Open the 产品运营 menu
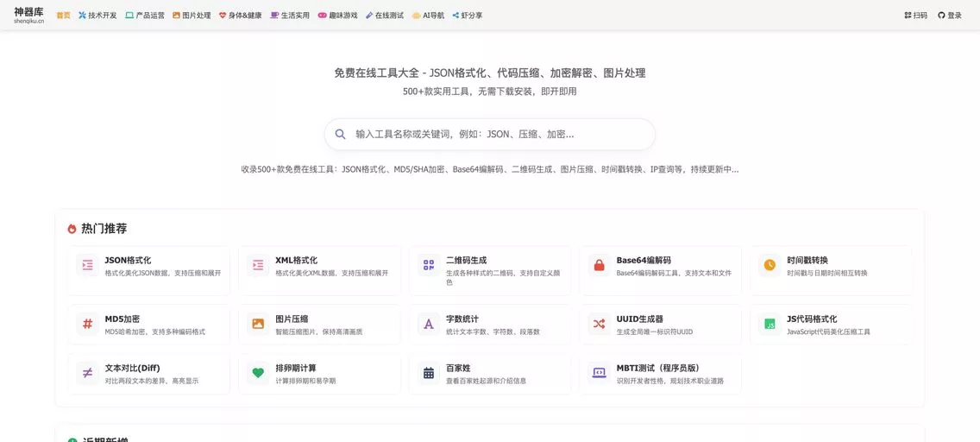This screenshot has height=442, width=980. 145,16
